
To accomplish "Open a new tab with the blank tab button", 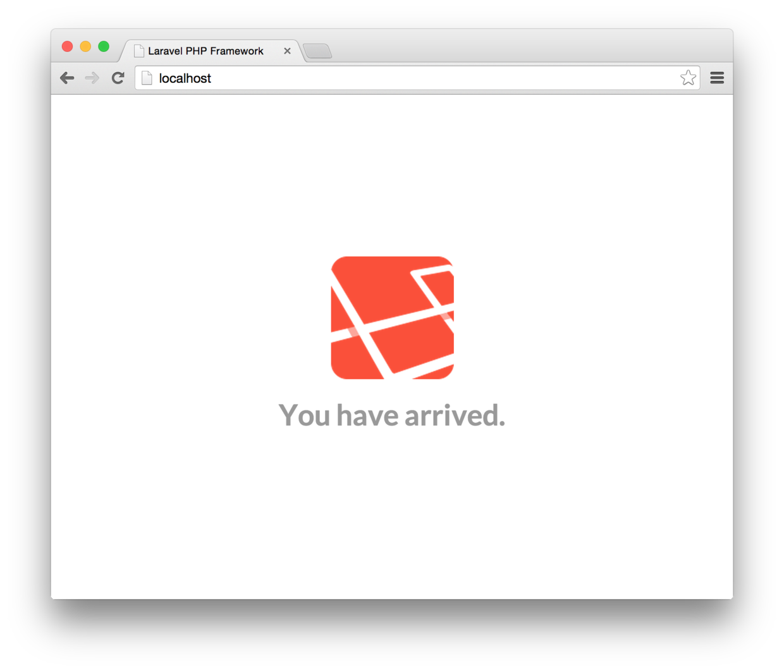I will pyautogui.click(x=317, y=51).
